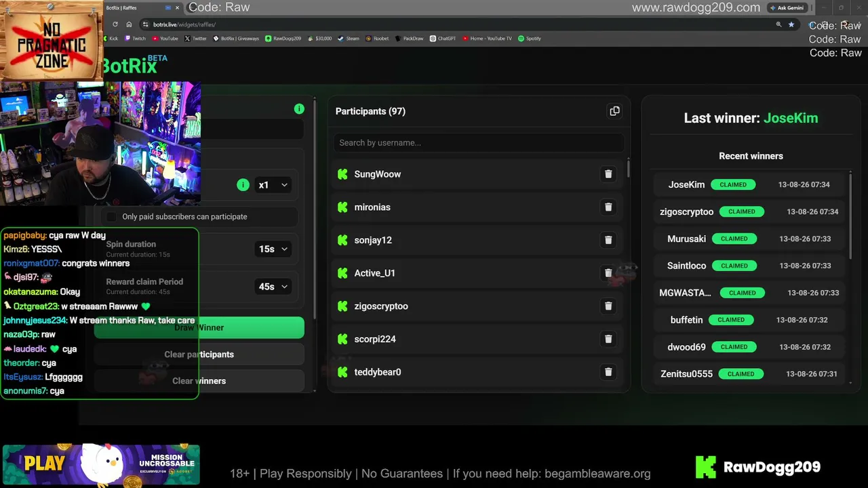
Task: Click the Recent winners heading
Action: [x=751, y=156]
